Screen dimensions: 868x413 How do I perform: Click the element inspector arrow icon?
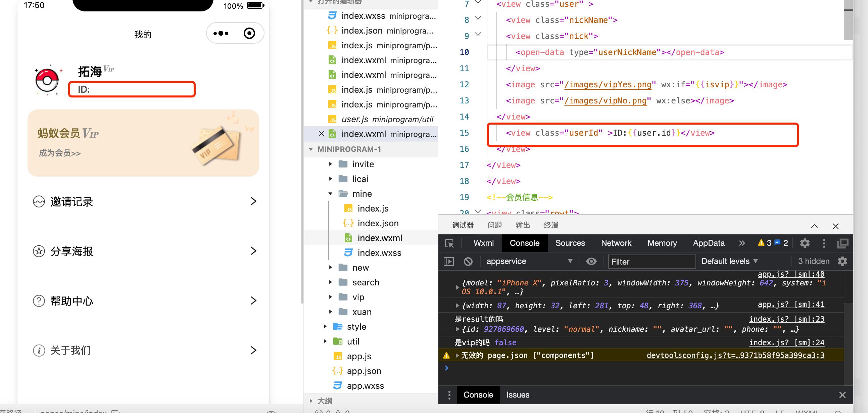[449, 243]
